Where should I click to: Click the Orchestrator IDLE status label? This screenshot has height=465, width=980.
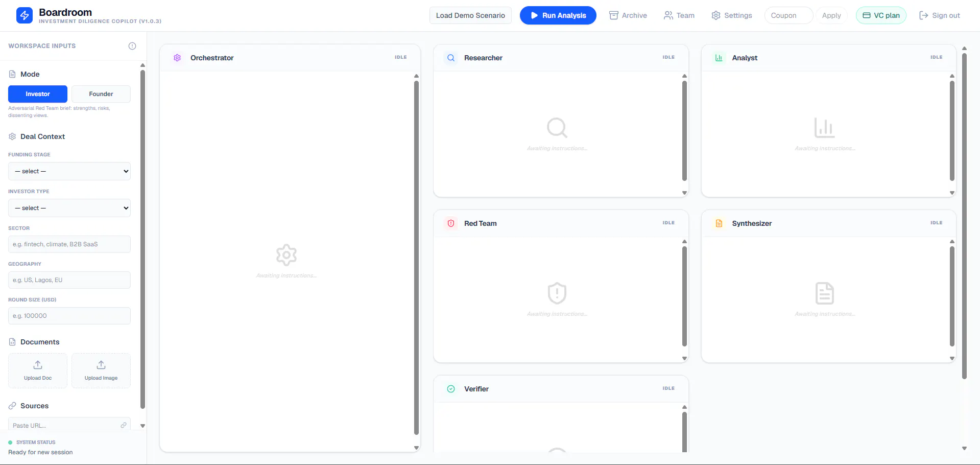(401, 57)
